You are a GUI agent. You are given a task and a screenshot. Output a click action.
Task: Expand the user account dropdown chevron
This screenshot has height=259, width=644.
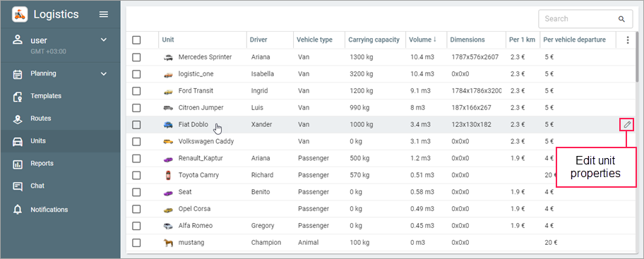tap(104, 40)
